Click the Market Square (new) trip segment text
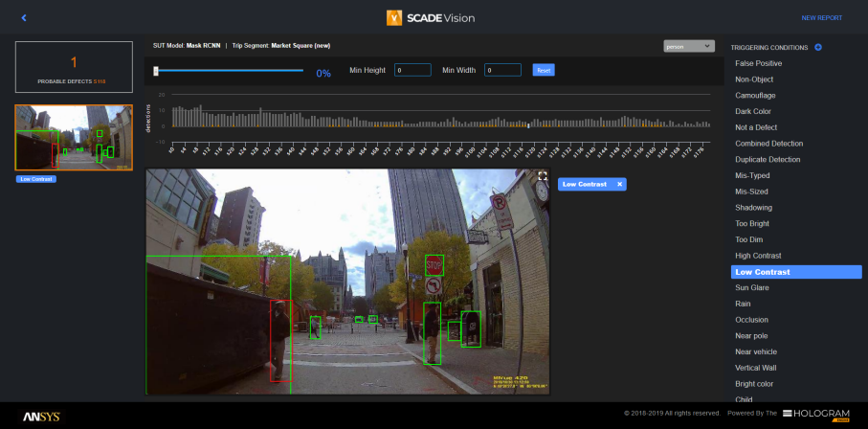The height and width of the screenshot is (429, 868). click(x=300, y=46)
